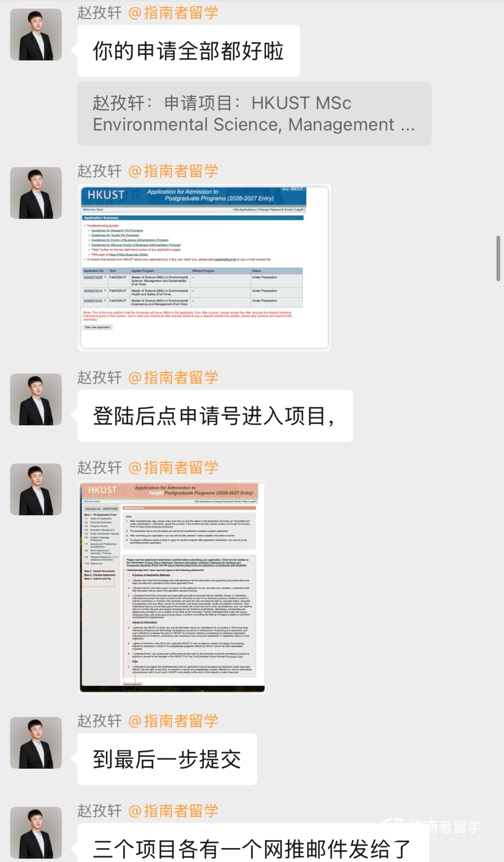The image size is (504, 862).
Task: Select the "你的申请全部都好啦" message bubble
Action: pyautogui.click(x=188, y=51)
